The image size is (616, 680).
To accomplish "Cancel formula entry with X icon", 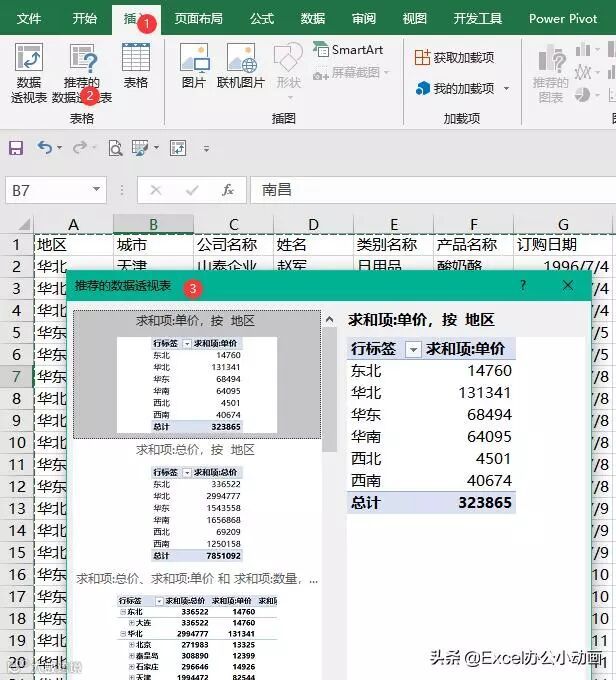I will 156,190.
